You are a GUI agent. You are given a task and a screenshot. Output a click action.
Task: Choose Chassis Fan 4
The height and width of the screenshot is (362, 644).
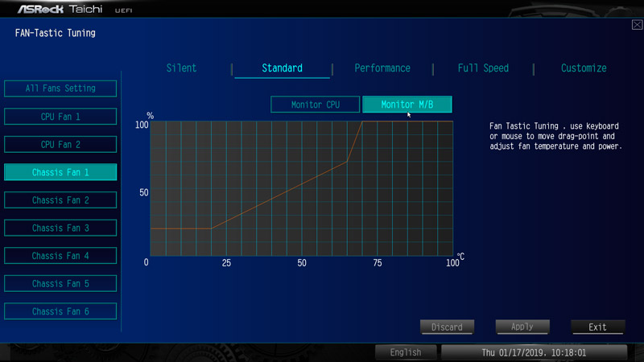tap(60, 256)
